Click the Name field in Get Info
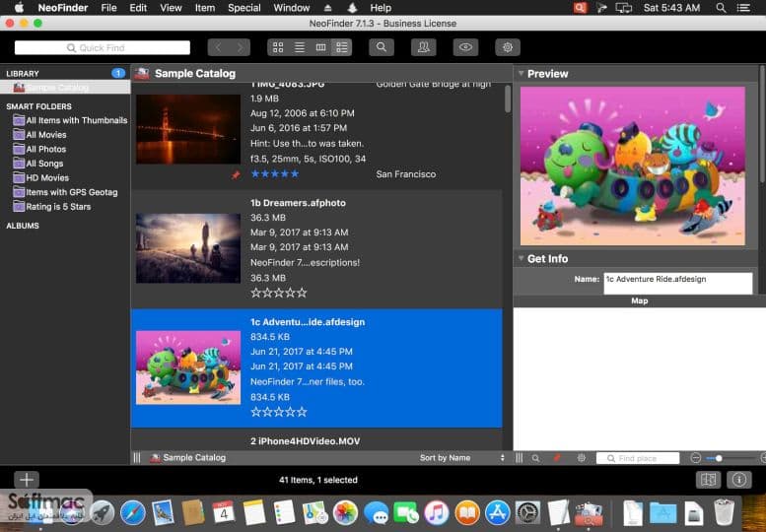The height and width of the screenshot is (532, 766). [678, 283]
